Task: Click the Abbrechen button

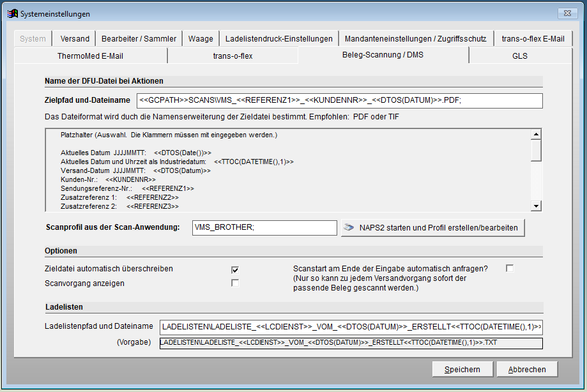Action: coord(526,369)
